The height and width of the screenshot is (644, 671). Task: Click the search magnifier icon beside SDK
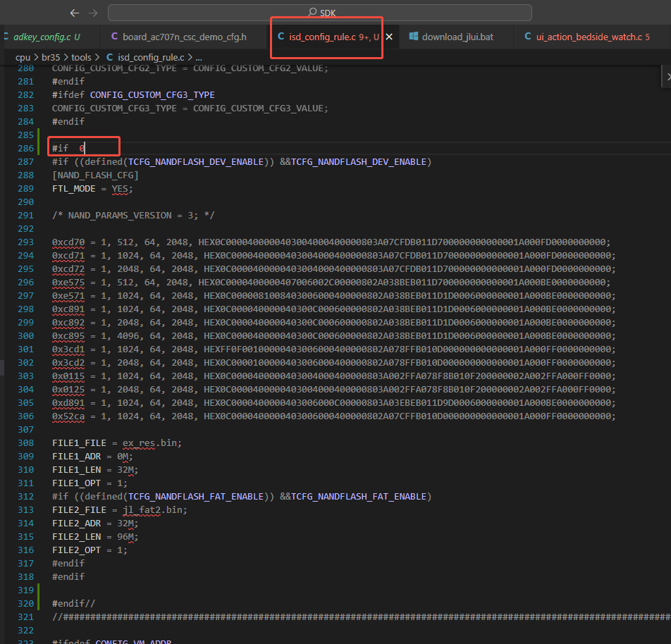pyautogui.click(x=313, y=12)
